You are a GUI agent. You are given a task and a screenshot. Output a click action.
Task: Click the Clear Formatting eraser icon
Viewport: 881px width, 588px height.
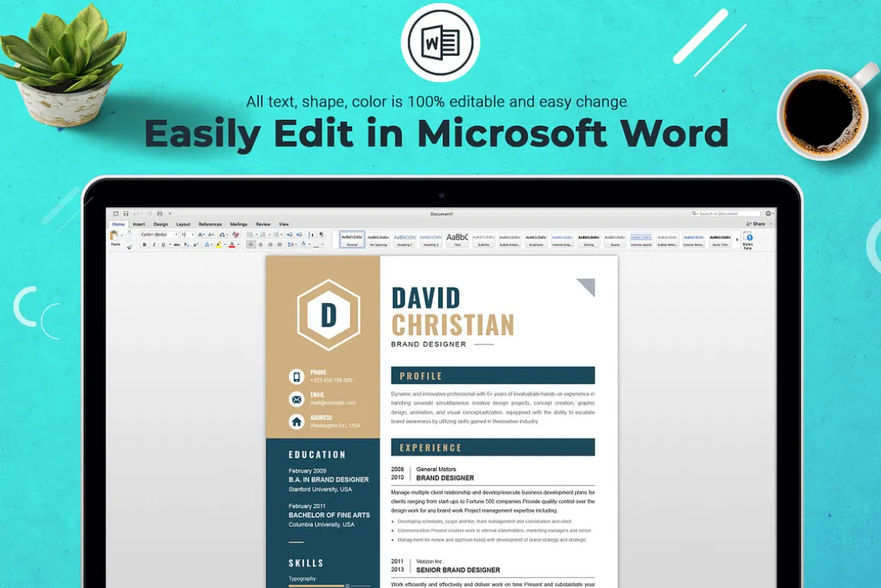[235, 235]
